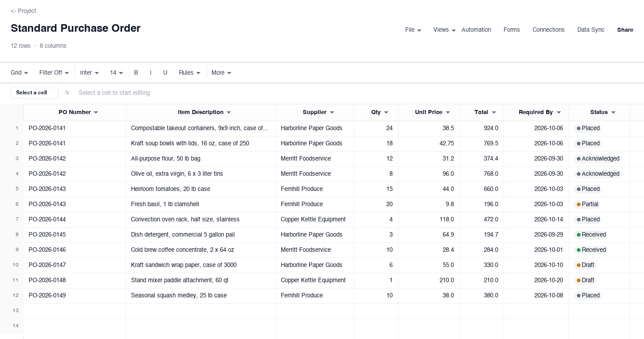Screen dimensions: 644x339
Task: Open Data Sync settings
Action: 591,30
